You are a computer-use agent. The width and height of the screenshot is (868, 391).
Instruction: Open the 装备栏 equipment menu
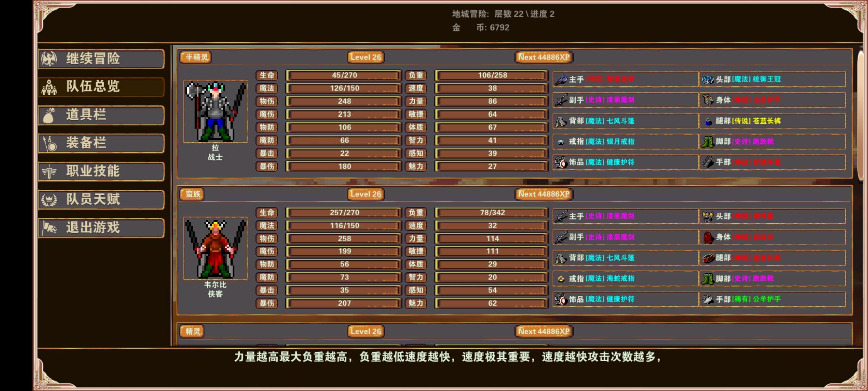(101, 143)
